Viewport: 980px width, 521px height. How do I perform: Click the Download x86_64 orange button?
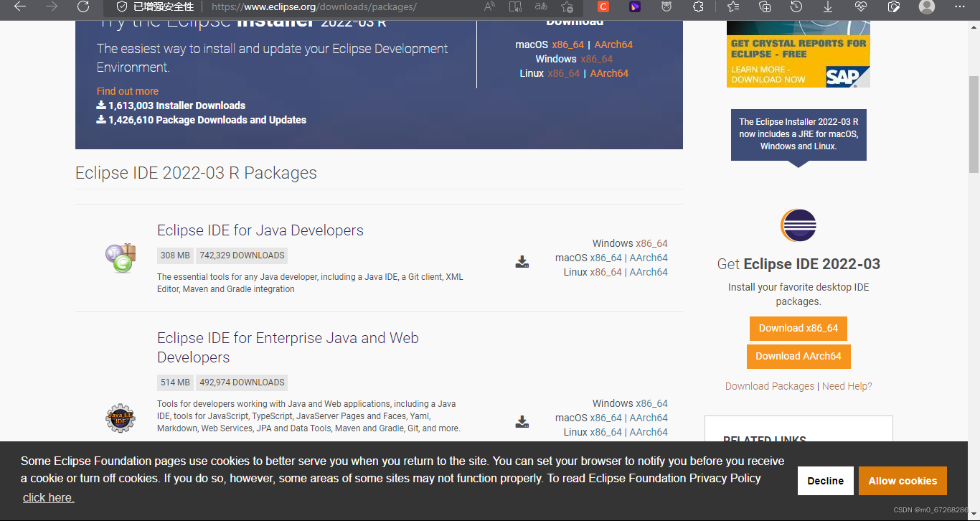(x=798, y=328)
